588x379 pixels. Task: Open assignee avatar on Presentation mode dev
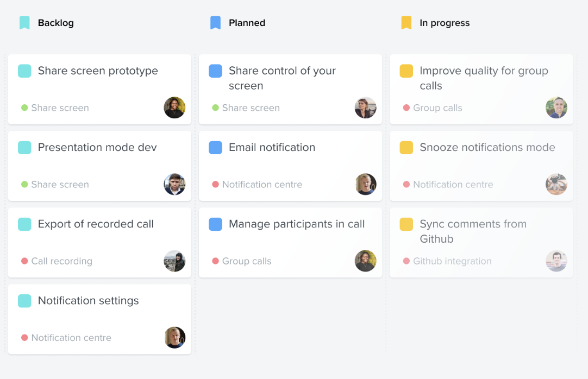174,184
